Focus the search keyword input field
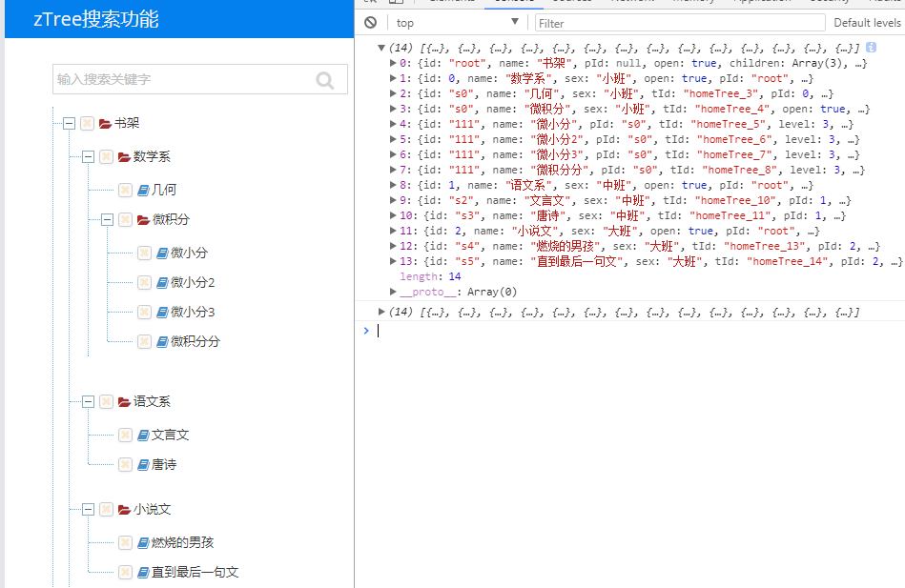905x588 pixels. pyautogui.click(x=199, y=79)
